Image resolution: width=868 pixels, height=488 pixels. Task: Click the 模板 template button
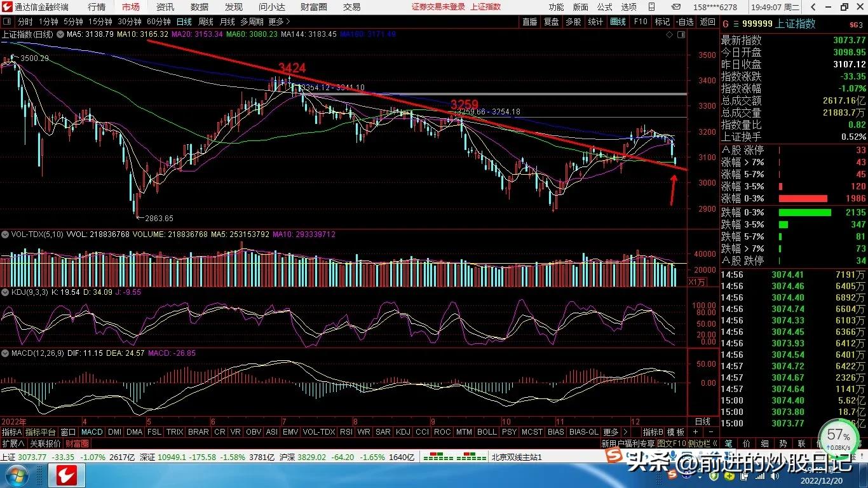676,432
